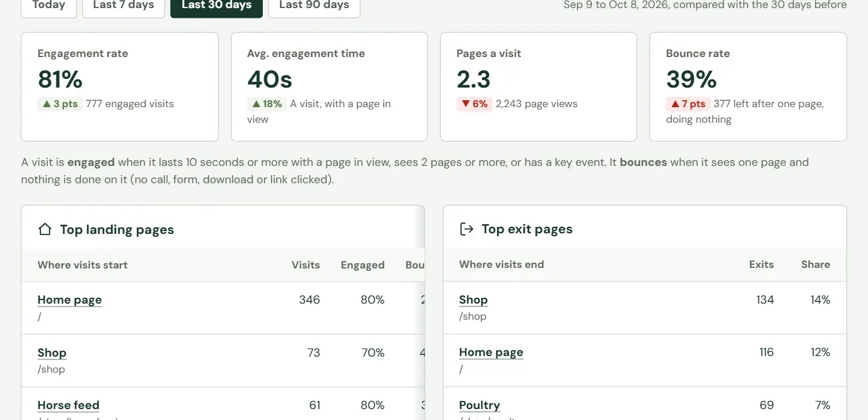Screen dimensions: 868x420
Task: Click the Sep 9 to Oct 8, 2026 date text
Action: coord(617,5)
